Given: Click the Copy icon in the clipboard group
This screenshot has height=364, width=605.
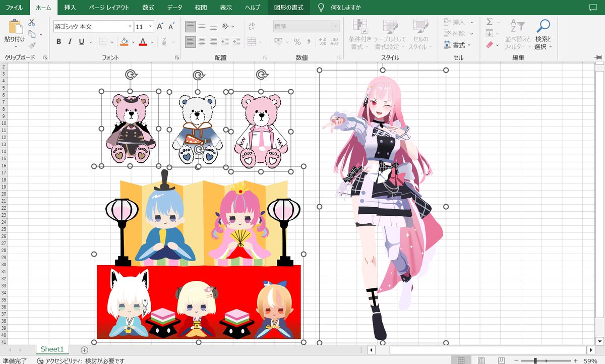Looking at the screenshot, I should [32, 34].
